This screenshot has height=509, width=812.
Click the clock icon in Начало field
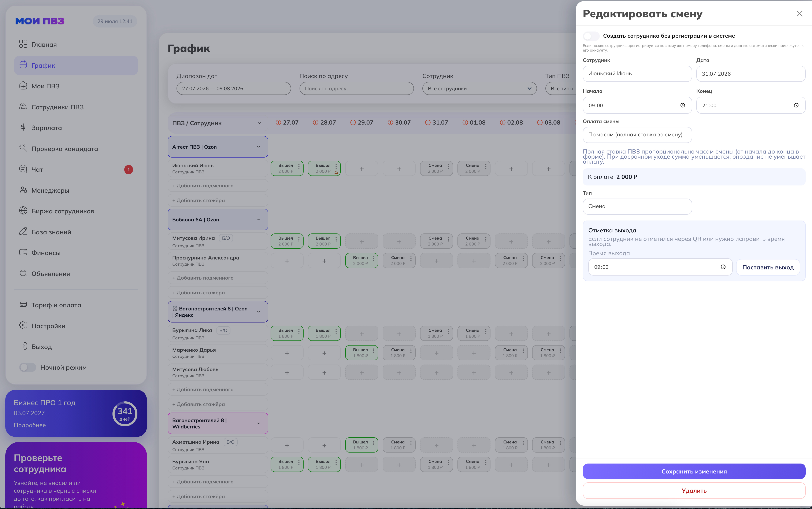tap(682, 105)
